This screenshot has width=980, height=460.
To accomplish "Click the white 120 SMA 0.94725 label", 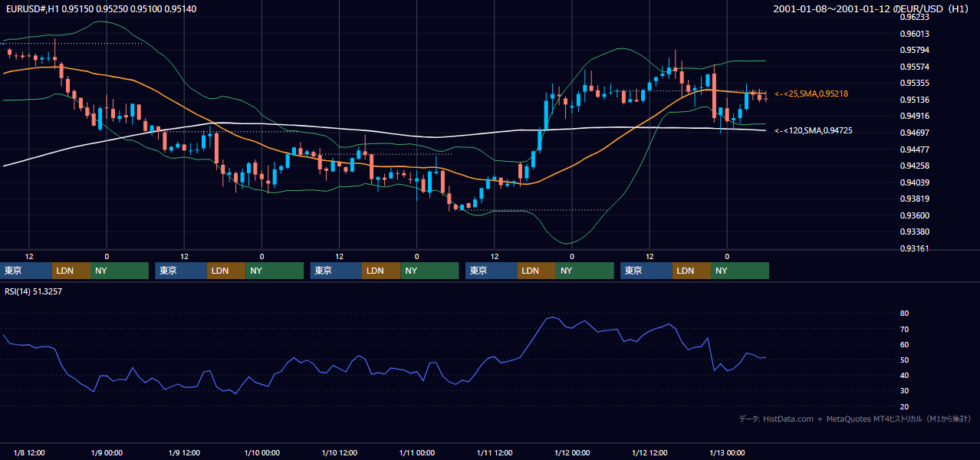I will tap(814, 131).
